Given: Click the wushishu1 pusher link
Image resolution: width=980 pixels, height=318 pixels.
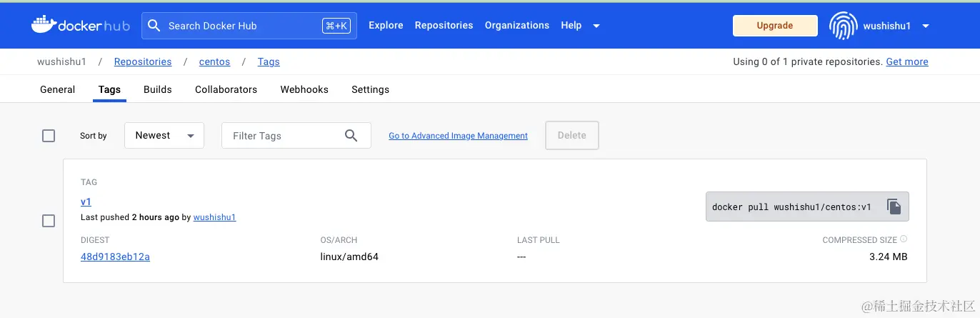Looking at the screenshot, I should 214,217.
